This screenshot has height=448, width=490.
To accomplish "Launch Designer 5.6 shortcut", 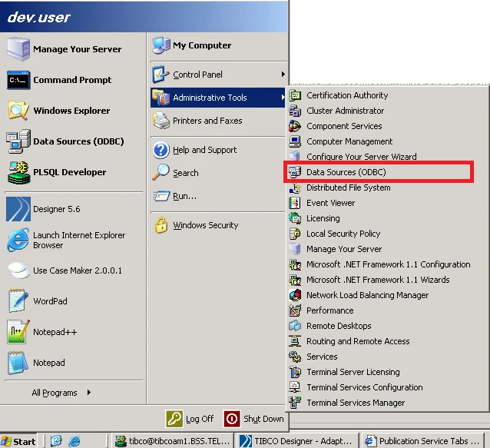I will 56,209.
